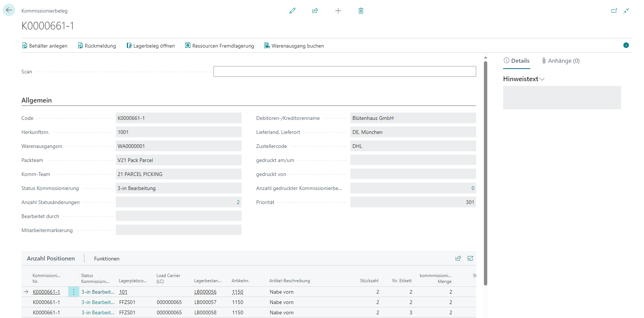This screenshot has height=318, width=644.
Task: Share the positions list via icon
Action: [458, 258]
